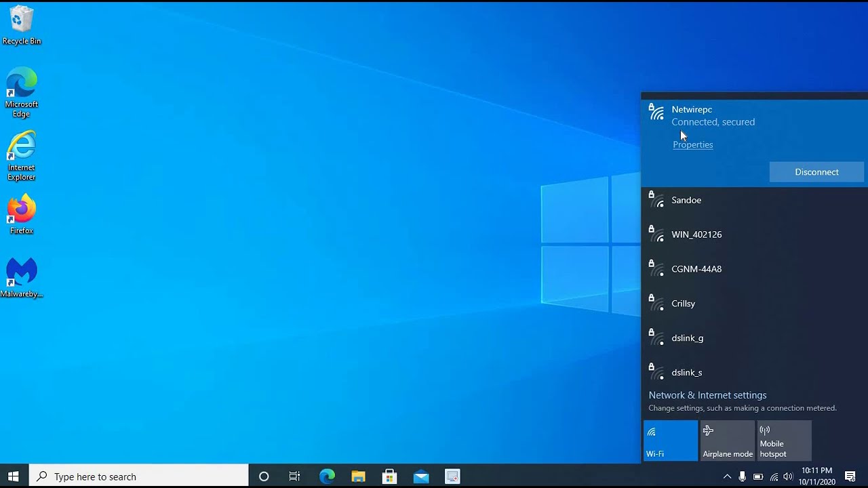
Task: Open the clock showing 10:11 PM
Action: pyautogui.click(x=816, y=476)
